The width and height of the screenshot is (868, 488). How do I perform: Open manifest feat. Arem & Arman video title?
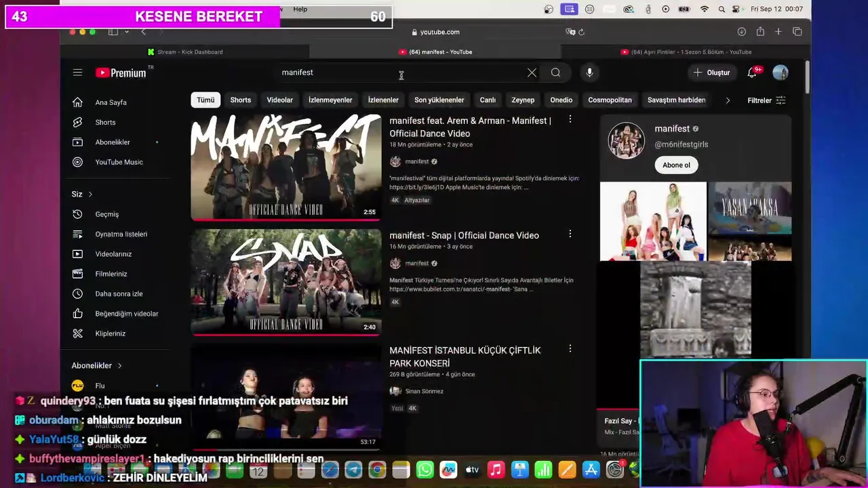click(470, 127)
